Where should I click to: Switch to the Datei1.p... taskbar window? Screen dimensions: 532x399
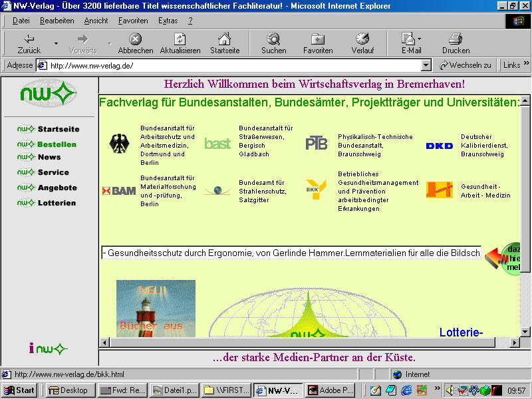(x=174, y=390)
